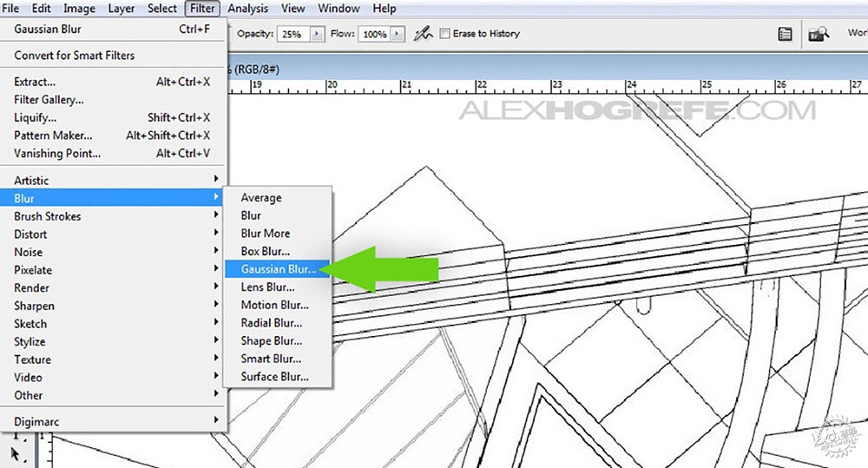
Task: Open the Select menu
Action: pyautogui.click(x=162, y=9)
